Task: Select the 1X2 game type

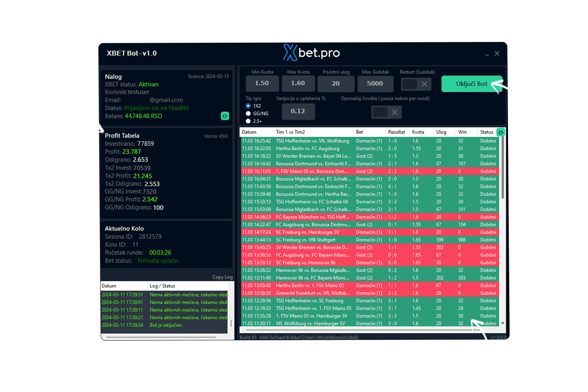Action: [248, 106]
